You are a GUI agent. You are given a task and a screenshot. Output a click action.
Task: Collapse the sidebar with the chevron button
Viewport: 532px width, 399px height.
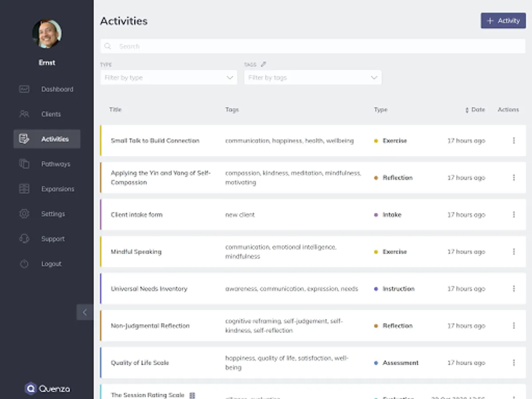pyautogui.click(x=85, y=312)
